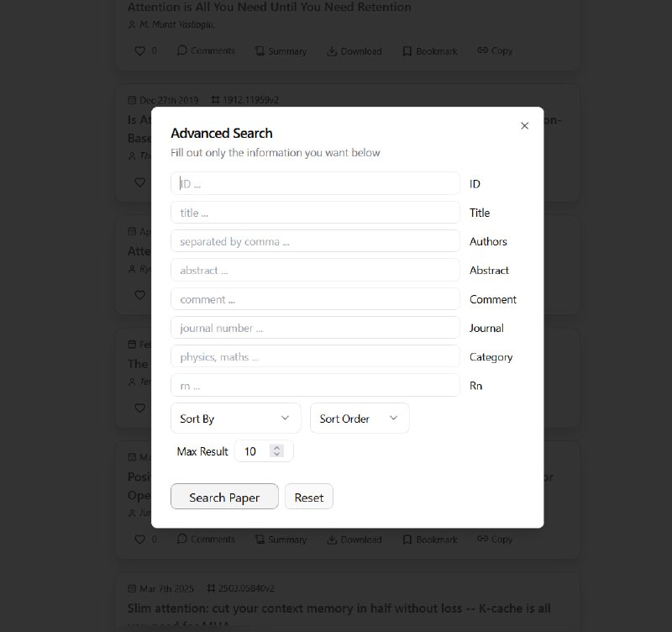Image resolution: width=672 pixels, height=632 pixels.
Task: Close the Advanced Search dialog
Action: (524, 125)
